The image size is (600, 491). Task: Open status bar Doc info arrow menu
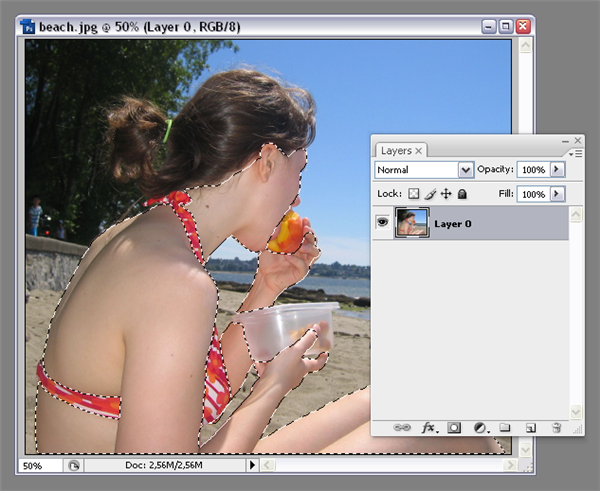point(252,465)
